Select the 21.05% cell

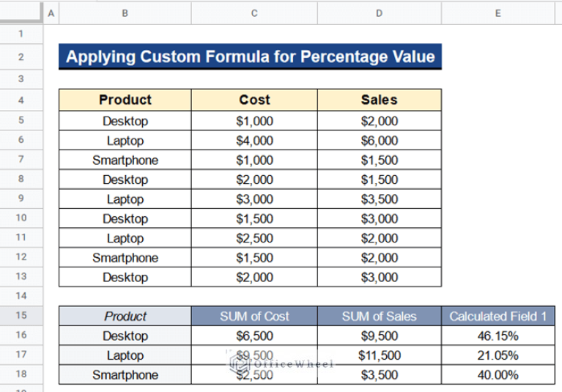pos(498,355)
